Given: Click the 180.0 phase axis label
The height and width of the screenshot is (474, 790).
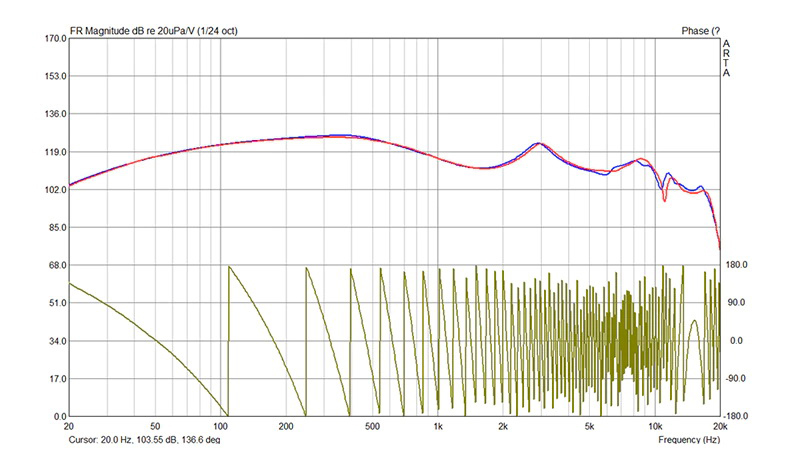Looking at the screenshot, I should coord(737,265).
